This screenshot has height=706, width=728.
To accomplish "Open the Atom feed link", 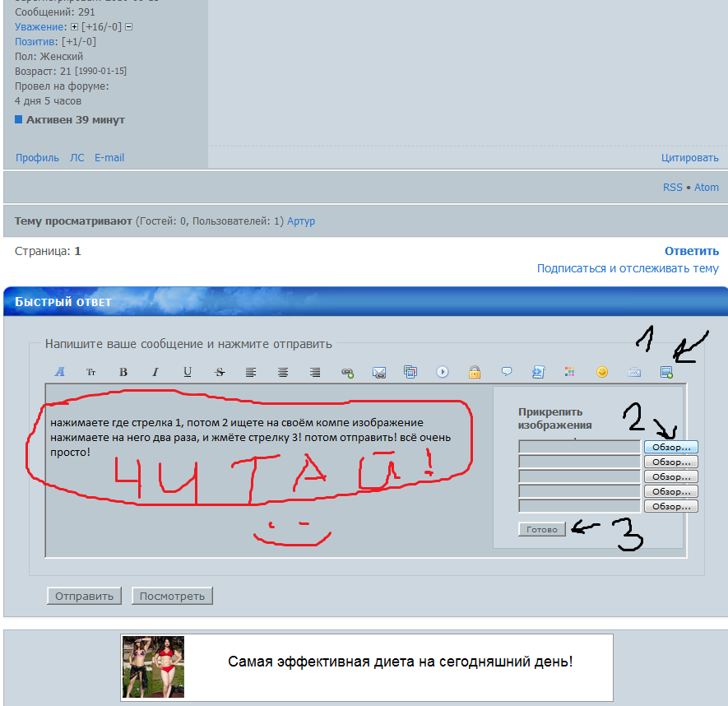I will [x=706, y=188].
